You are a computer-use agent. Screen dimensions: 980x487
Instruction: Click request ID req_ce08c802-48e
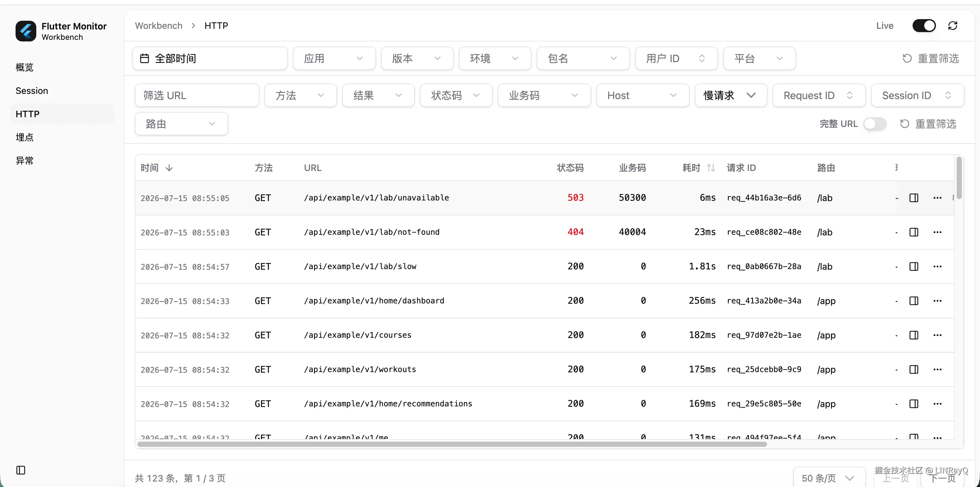click(x=764, y=232)
